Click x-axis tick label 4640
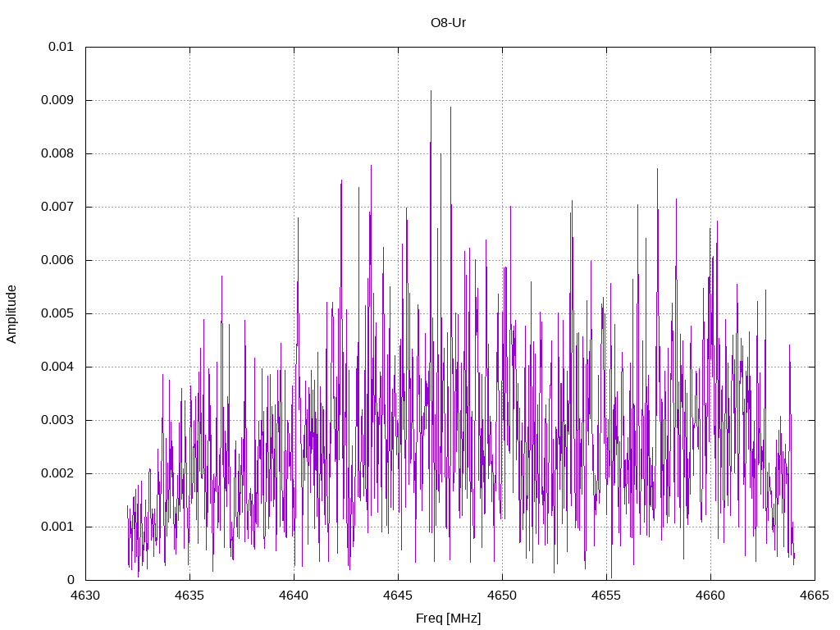Viewport: 840px width, 630px height. (x=294, y=596)
